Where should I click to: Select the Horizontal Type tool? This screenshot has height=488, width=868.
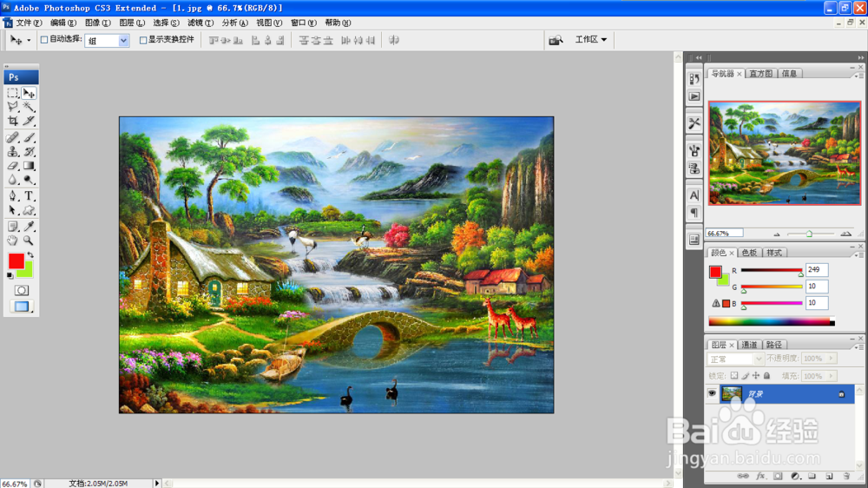[x=29, y=196]
